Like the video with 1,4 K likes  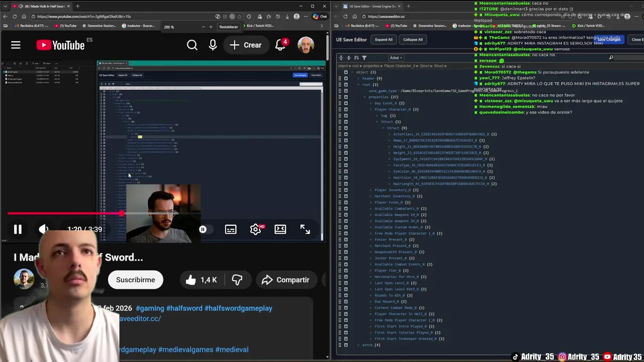201,280
